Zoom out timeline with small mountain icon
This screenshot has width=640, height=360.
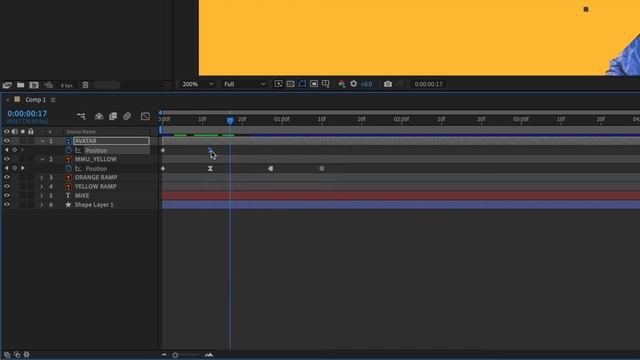(x=164, y=355)
